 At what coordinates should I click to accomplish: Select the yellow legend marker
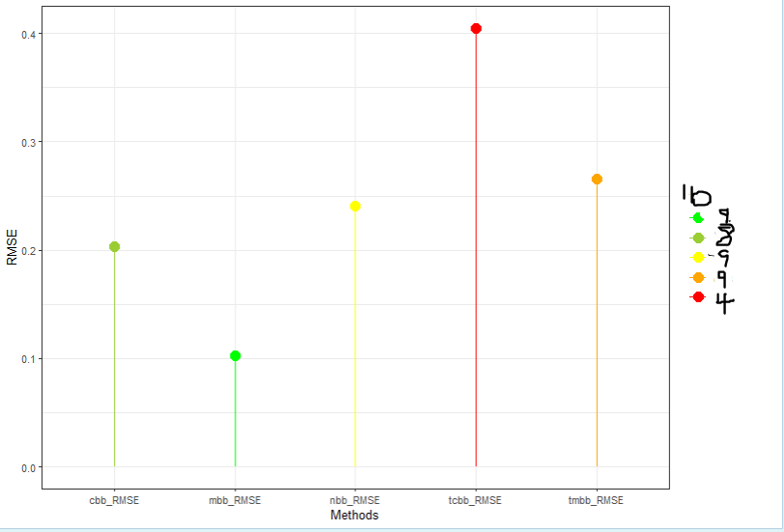pyautogui.click(x=697, y=258)
